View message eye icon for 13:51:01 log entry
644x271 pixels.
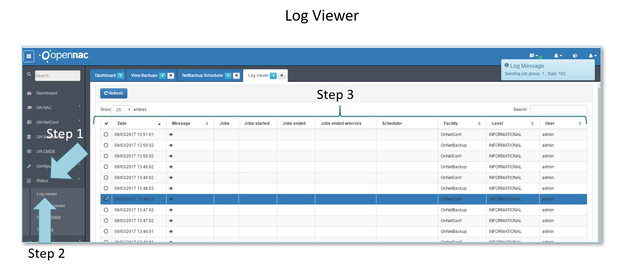click(171, 135)
